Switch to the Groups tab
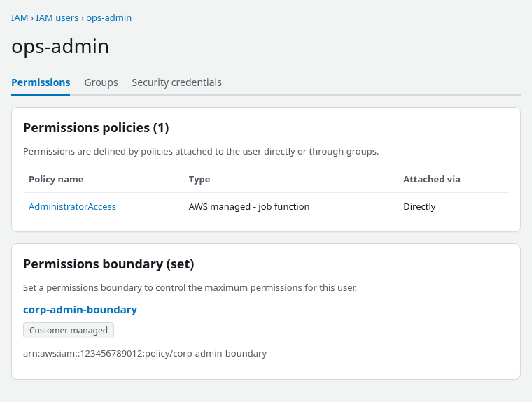The height and width of the screenshot is (402, 532). tap(101, 82)
